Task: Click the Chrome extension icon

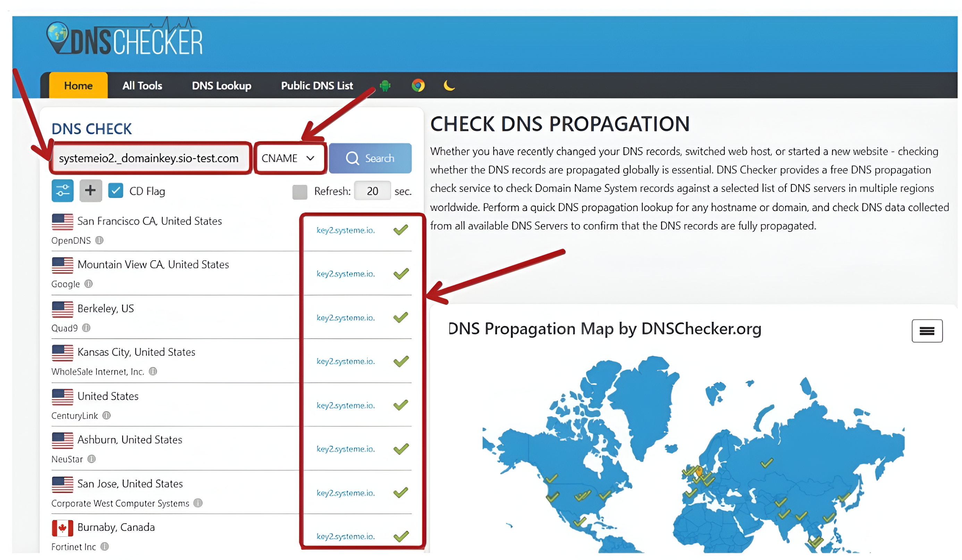Action: tap(417, 85)
